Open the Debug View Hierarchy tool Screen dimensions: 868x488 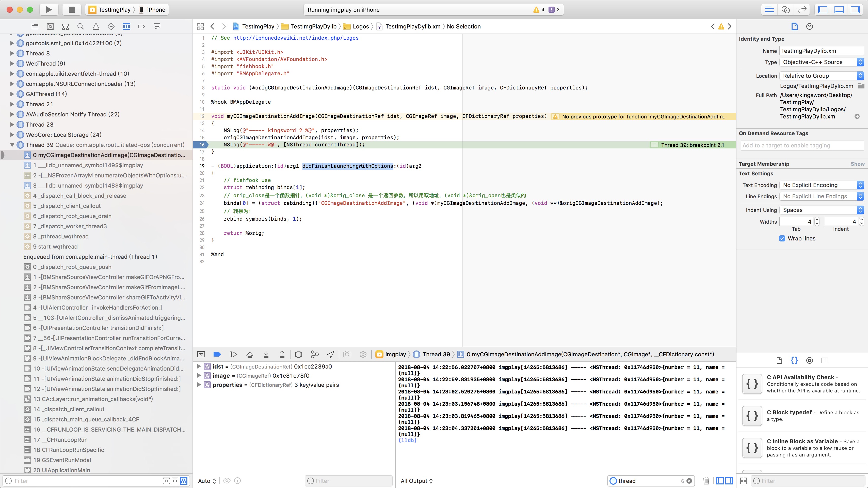click(x=298, y=354)
